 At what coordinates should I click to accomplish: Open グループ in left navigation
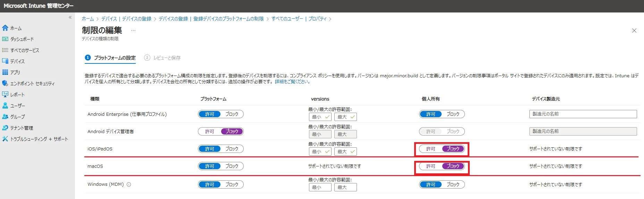[x=17, y=117]
